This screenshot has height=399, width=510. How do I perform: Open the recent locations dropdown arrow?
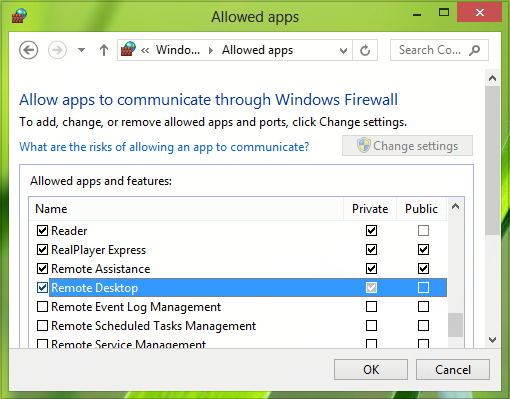coord(81,50)
